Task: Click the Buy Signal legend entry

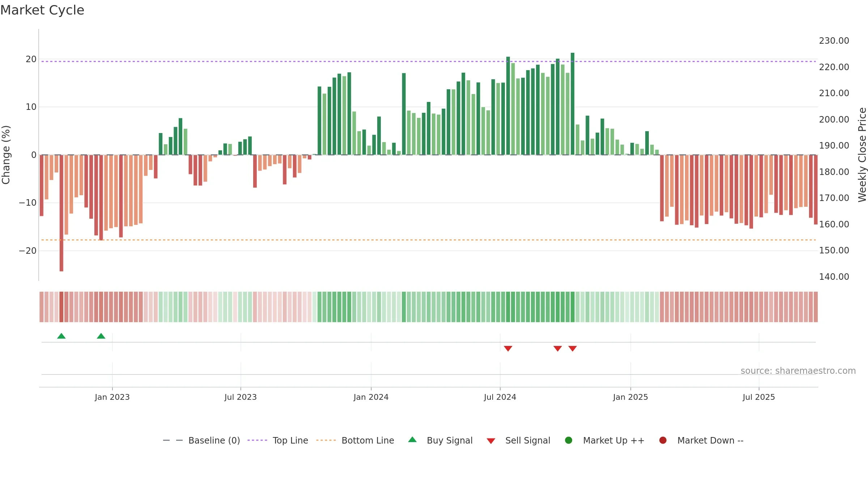Action: 440,440
